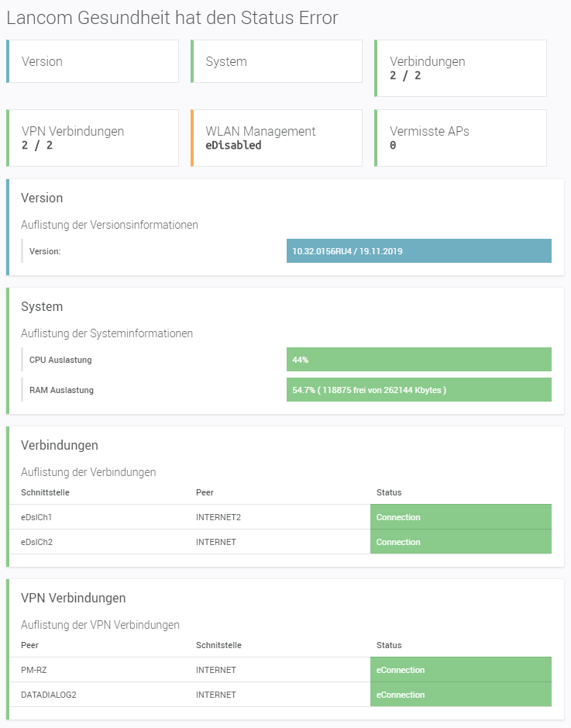Click the firmware version value bar
Screen dimensions: 571x728
point(418,251)
